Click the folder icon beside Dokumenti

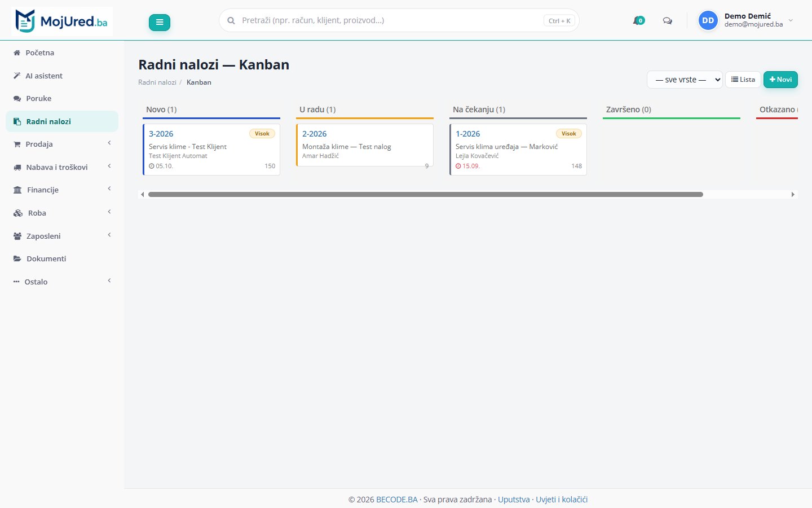tap(17, 259)
